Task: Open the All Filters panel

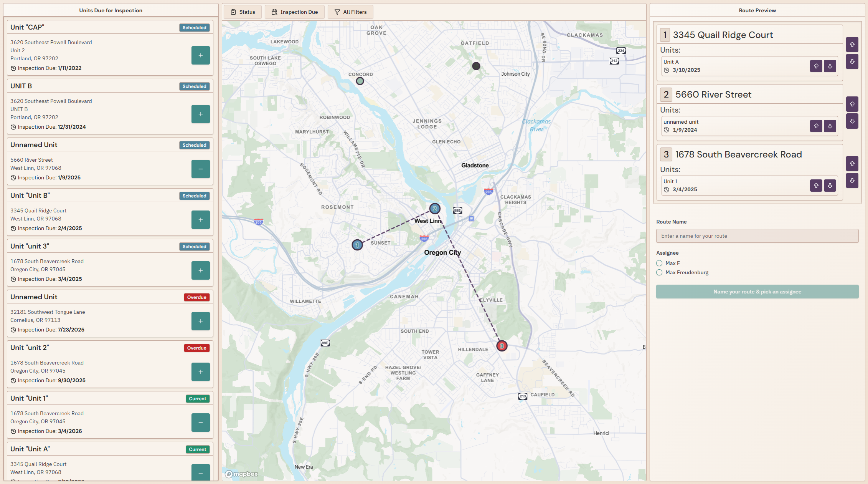Action: tap(350, 12)
